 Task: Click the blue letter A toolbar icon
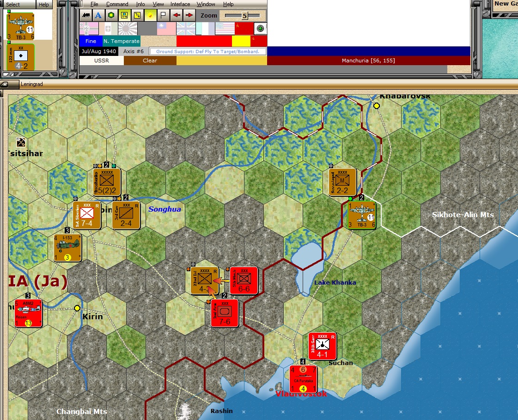[98, 15]
